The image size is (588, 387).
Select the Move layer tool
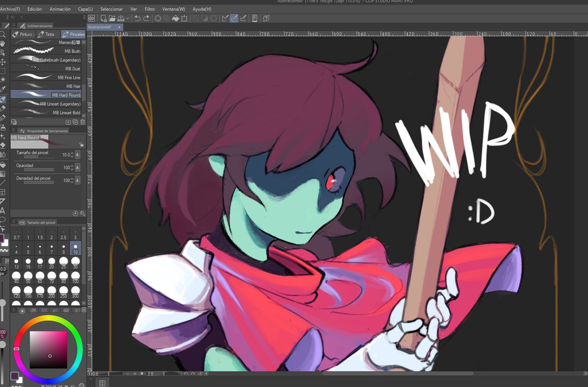click(3, 62)
